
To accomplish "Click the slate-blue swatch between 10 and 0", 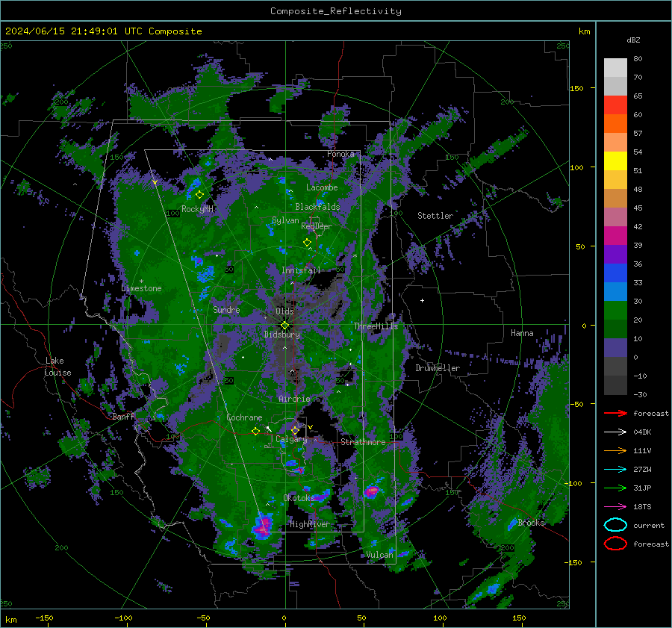I will click(615, 347).
